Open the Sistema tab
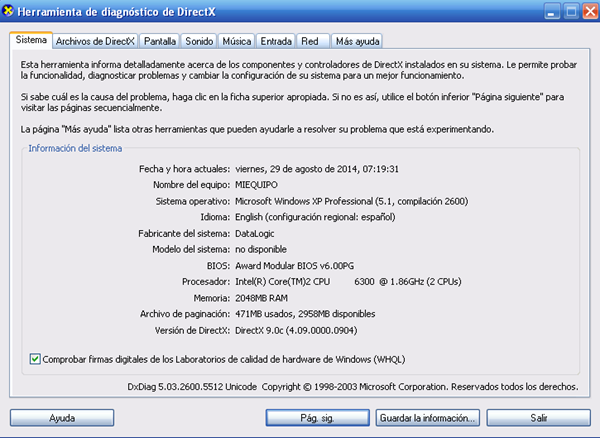Image resolution: width=600 pixels, height=438 pixels. [x=31, y=40]
